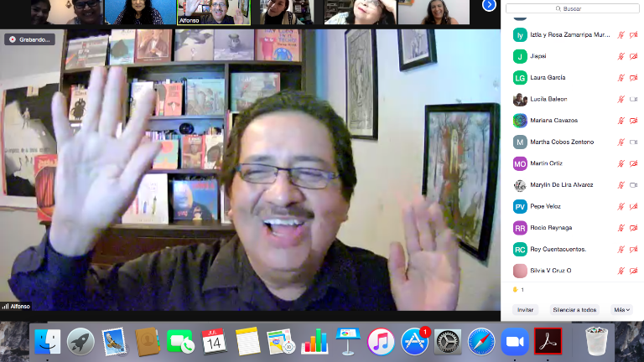Click the Buscar participant search field
644x362 pixels.
(572, 8)
